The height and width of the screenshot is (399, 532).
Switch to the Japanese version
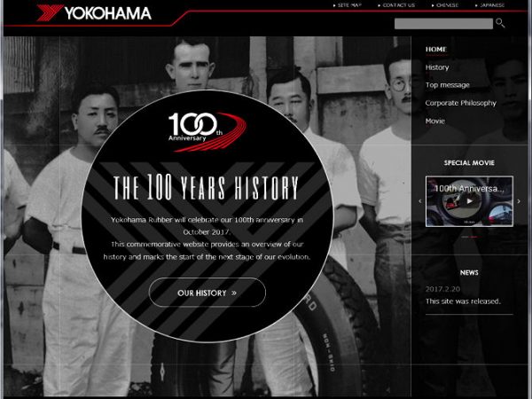click(489, 5)
